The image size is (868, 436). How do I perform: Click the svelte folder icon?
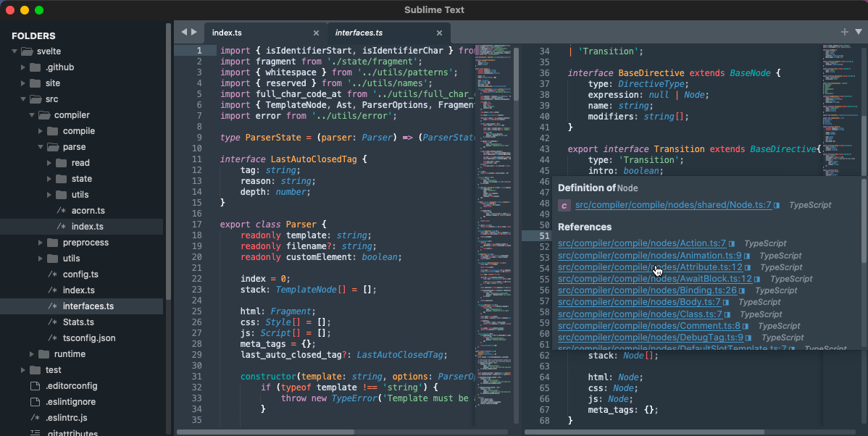(x=27, y=51)
